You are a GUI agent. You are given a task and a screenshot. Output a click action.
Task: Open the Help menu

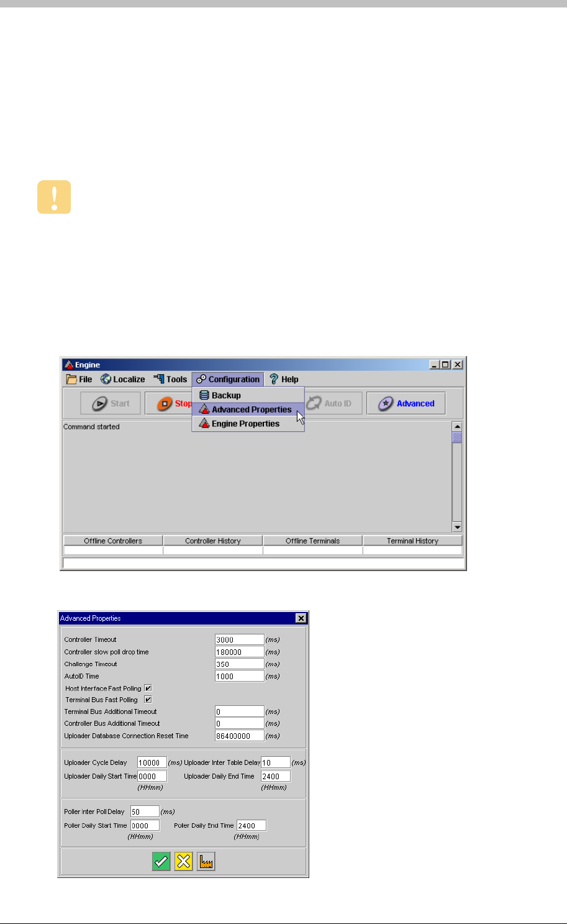click(x=284, y=379)
